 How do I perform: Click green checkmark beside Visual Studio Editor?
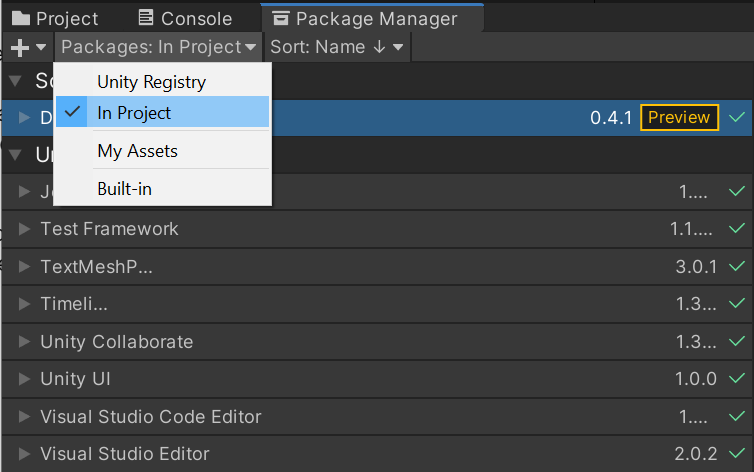tap(738, 454)
